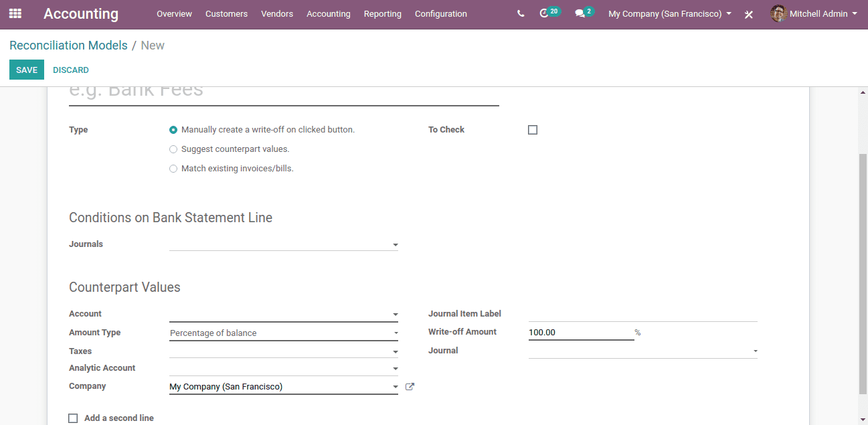The width and height of the screenshot is (868, 425).
Task: Open conversations chat icon with 2 badge
Action: (584, 13)
